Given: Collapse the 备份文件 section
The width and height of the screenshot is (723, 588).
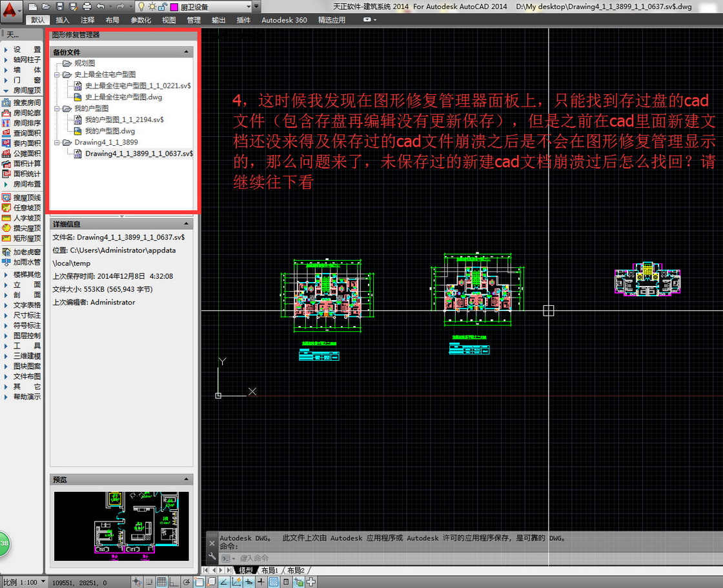Looking at the screenshot, I should point(187,52).
